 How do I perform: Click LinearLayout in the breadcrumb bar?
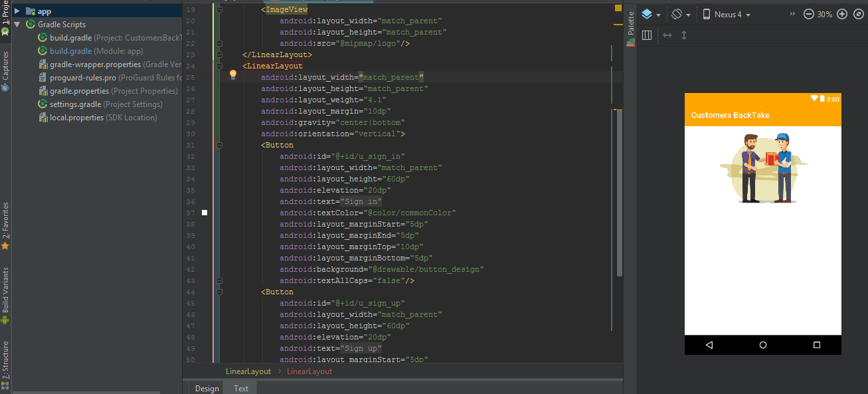coord(248,371)
